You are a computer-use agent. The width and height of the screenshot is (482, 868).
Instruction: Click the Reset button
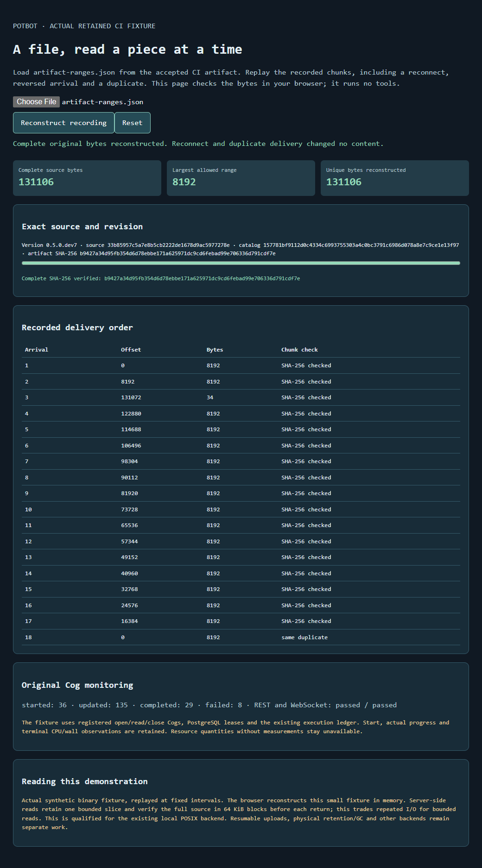(132, 123)
